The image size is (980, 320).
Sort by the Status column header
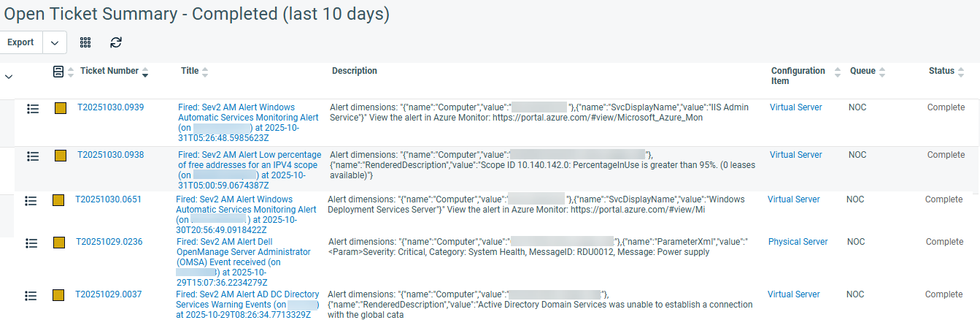(941, 71)
